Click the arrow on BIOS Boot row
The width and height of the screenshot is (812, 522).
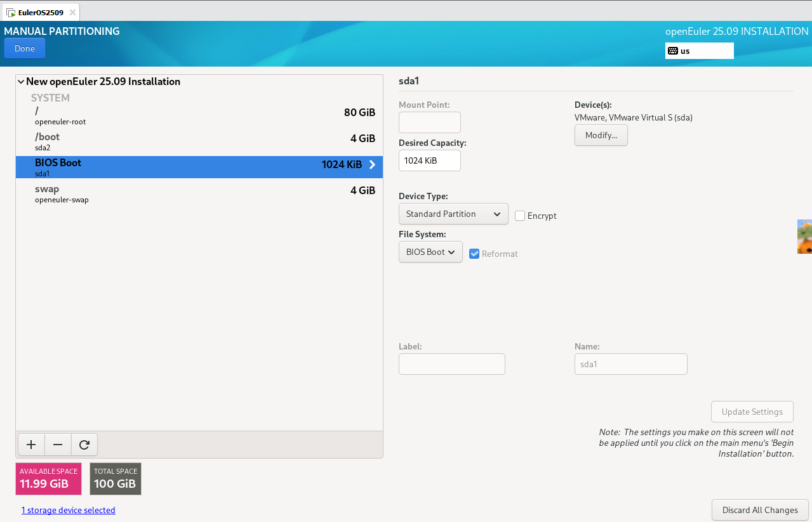[x=372, y=164]
